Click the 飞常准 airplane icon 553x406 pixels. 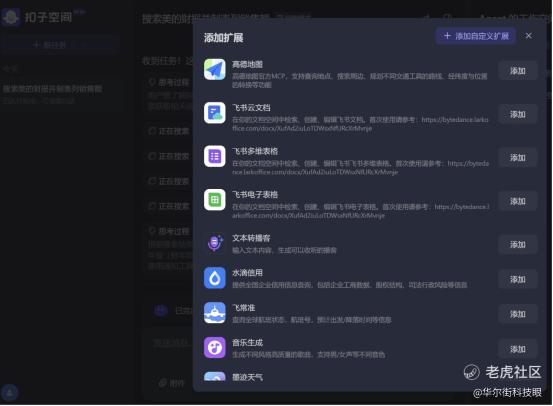click(x=214, y=313)
